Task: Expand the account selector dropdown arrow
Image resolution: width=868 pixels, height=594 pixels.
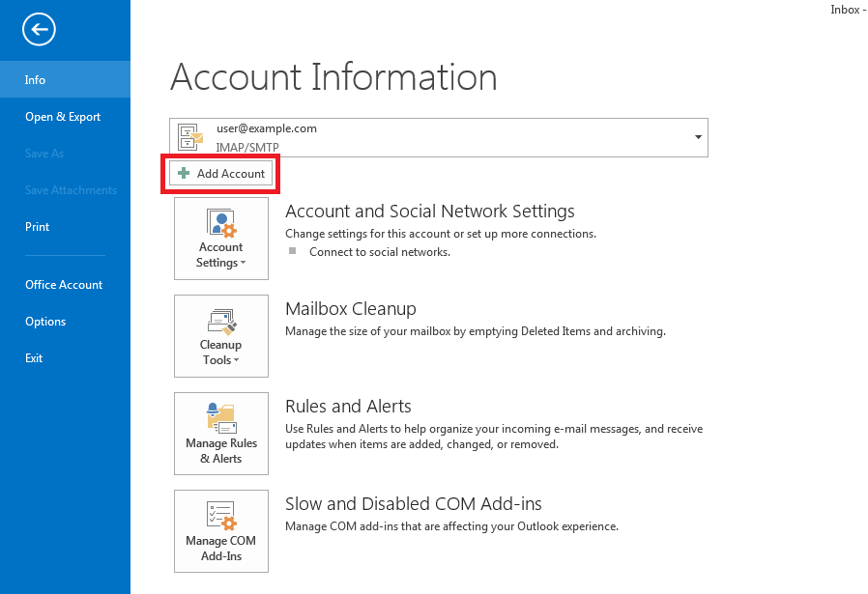Action: [x=698, y=137]
